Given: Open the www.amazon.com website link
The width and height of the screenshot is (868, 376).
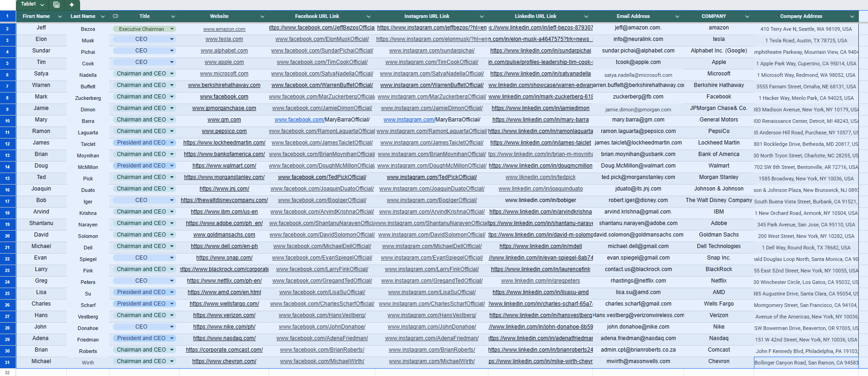Looking at the screenshot, I should (x=224, y=29).
